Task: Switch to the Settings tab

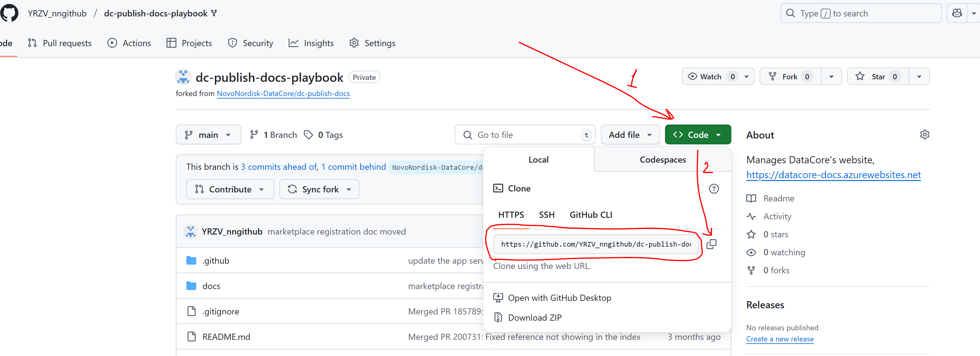Action: coord(372,43)
